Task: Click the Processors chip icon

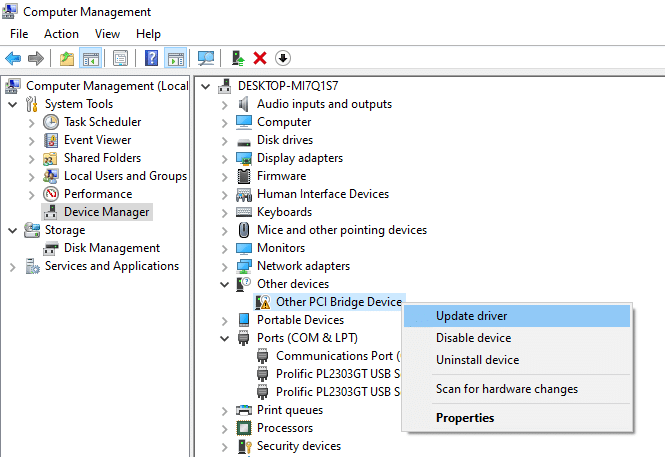Action: [244, 428]
